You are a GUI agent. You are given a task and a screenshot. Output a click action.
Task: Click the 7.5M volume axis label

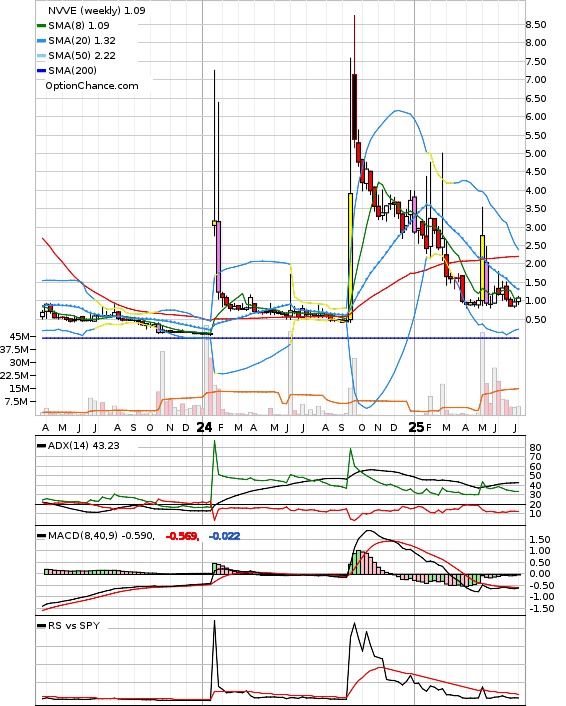[x=18, y=402]
